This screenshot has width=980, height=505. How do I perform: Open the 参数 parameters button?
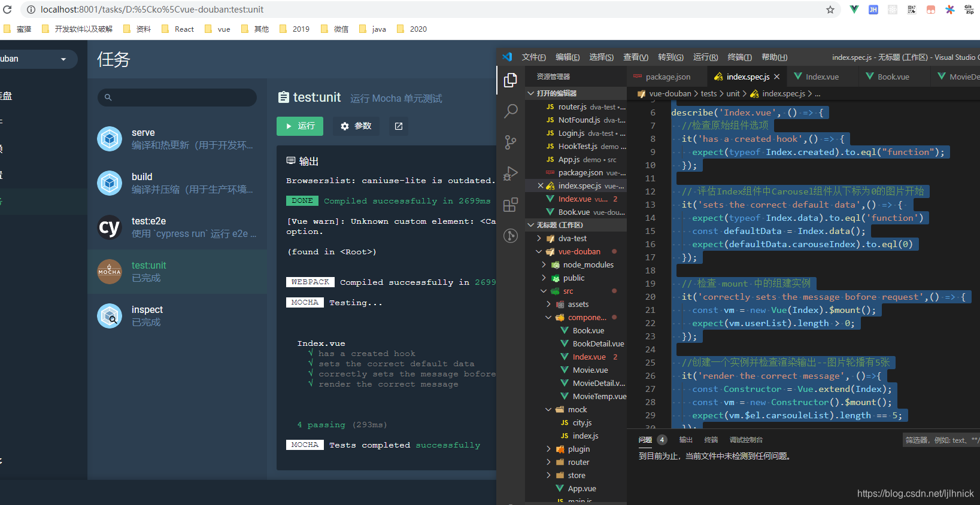click(x=356, y=126)
